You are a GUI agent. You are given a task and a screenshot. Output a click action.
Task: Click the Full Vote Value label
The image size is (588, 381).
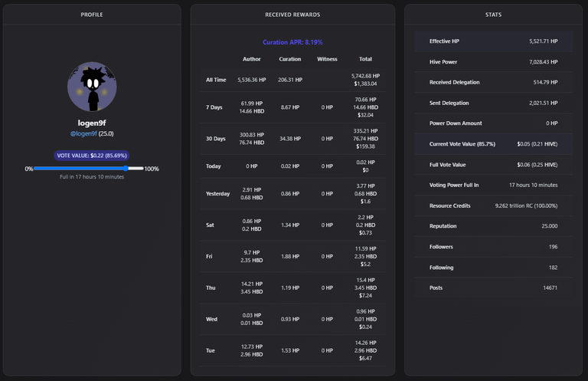click(x=447, y=165)
